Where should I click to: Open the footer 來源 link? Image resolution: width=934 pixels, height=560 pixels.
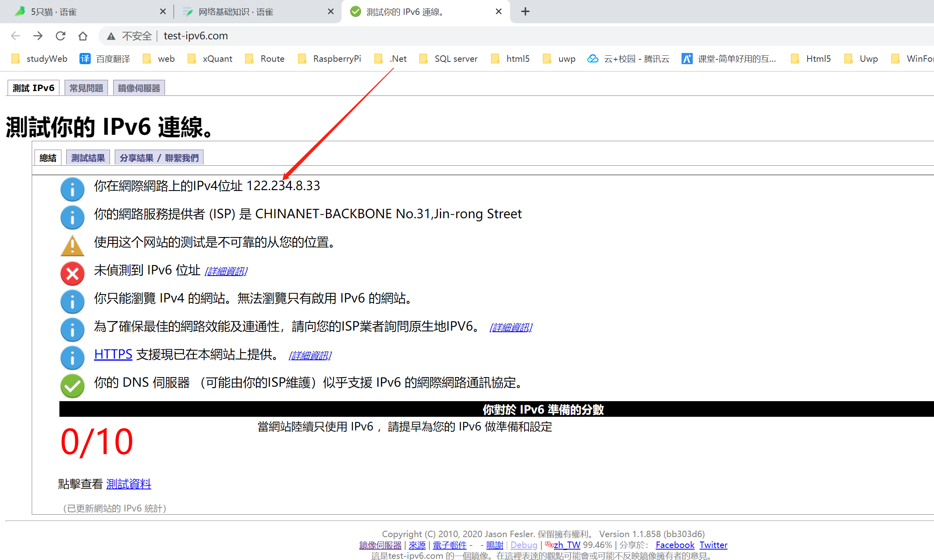(417, 545)
